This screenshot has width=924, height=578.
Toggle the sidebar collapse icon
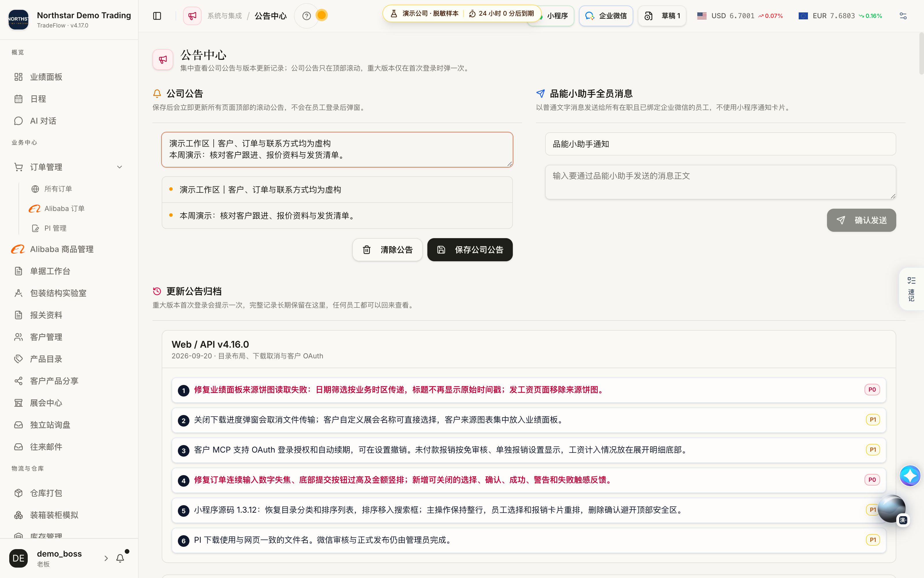[x=157, y=16]
